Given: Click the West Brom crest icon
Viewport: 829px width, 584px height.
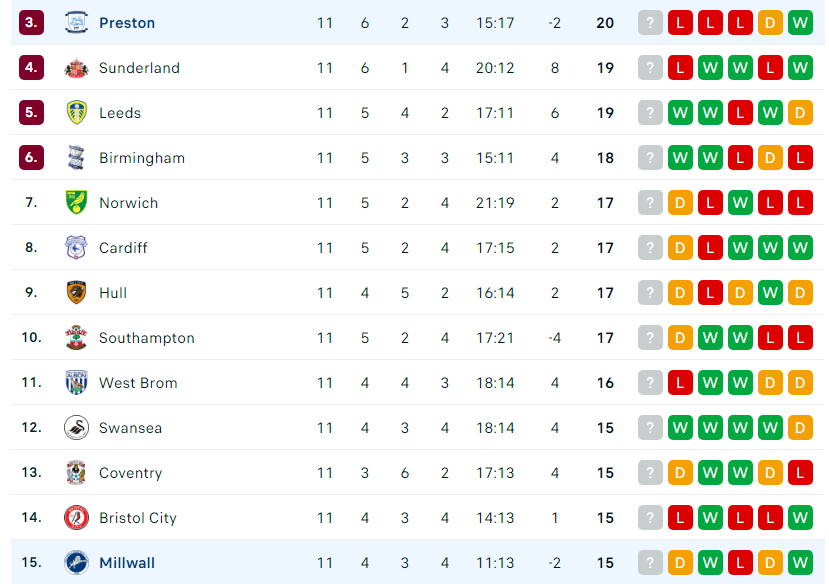Looking at the screenshot, I should pos(76,383).
